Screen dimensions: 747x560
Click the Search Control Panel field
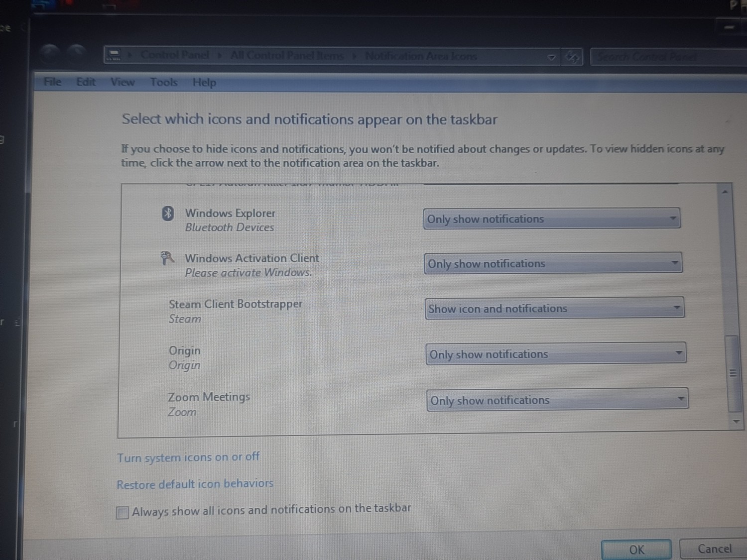[667, 58]
